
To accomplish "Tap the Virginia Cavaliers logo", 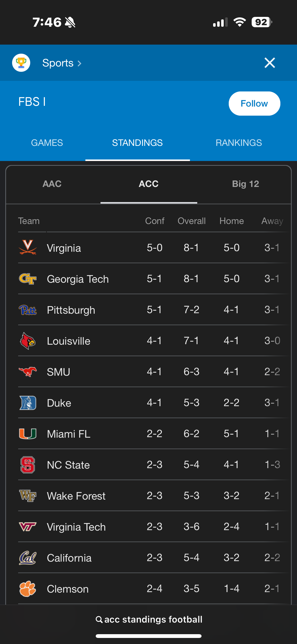I will (28, 247).
